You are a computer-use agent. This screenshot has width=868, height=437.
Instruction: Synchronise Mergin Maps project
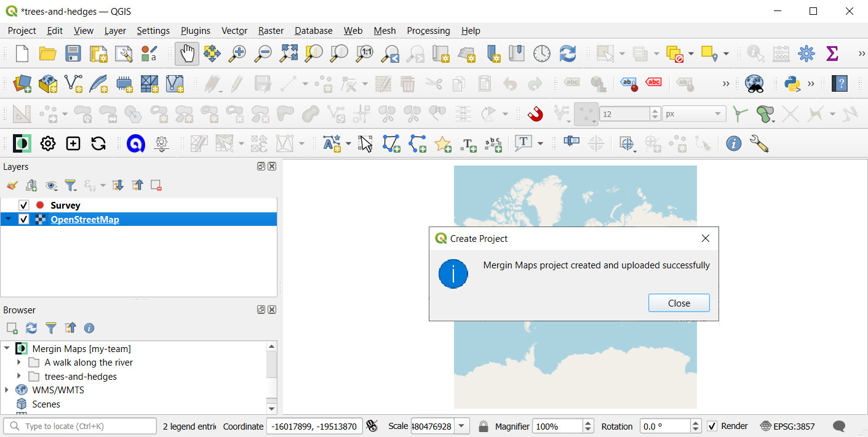(98, 144)
